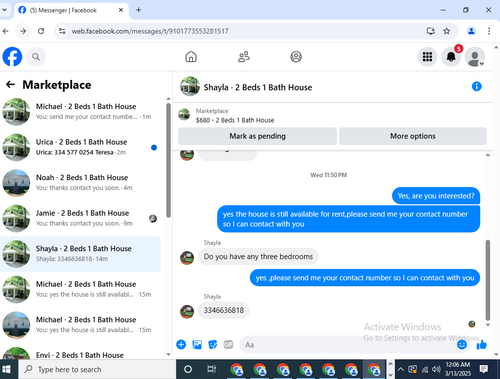Open conversation information icon

coord(477,87)
